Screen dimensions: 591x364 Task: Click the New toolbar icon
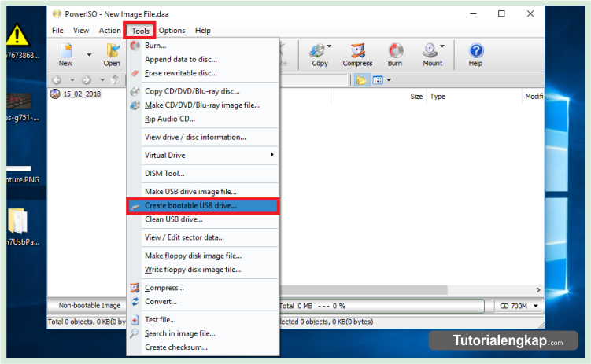pyautogui.click(x=66, y=54)
